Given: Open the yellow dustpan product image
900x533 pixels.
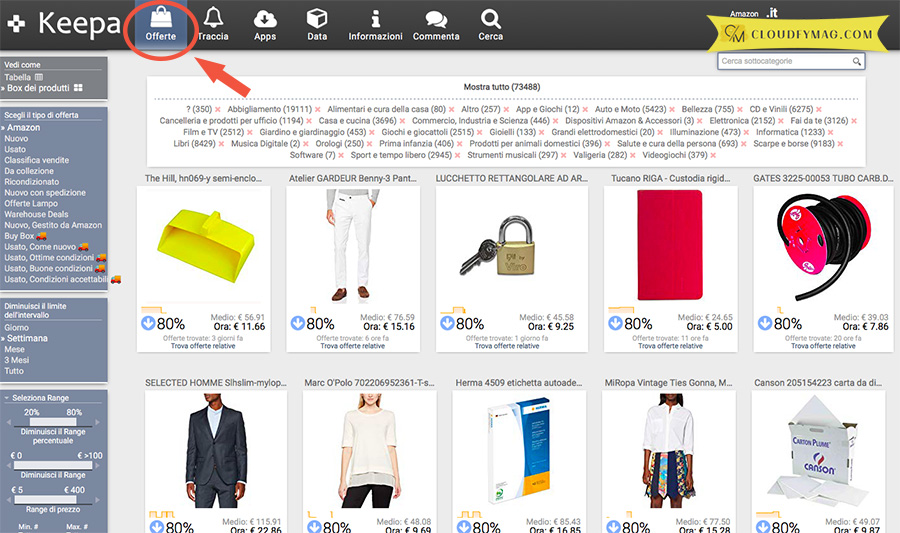Looking at the screenshot, I should (x=205, y=247).
